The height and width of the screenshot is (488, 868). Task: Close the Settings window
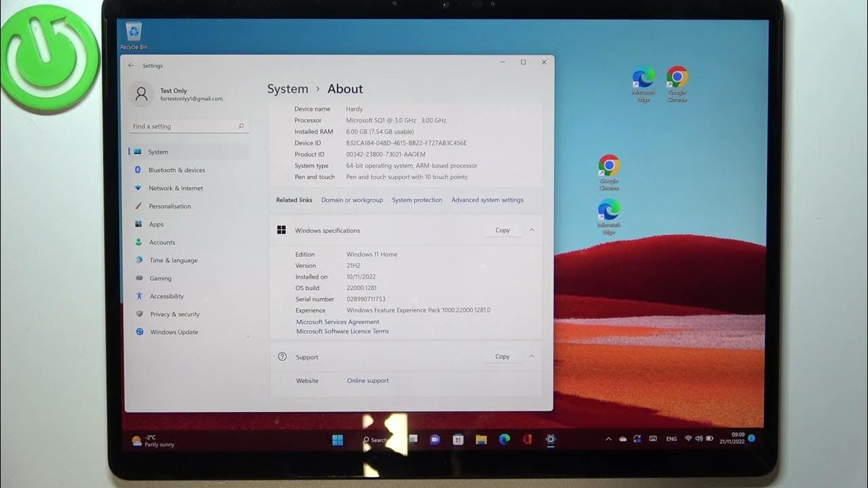[544, 62]
